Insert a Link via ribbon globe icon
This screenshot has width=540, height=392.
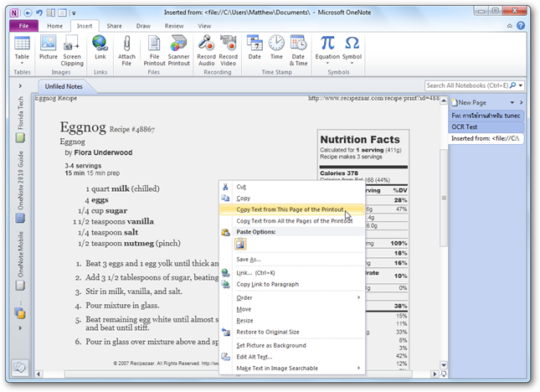point(100,48)
